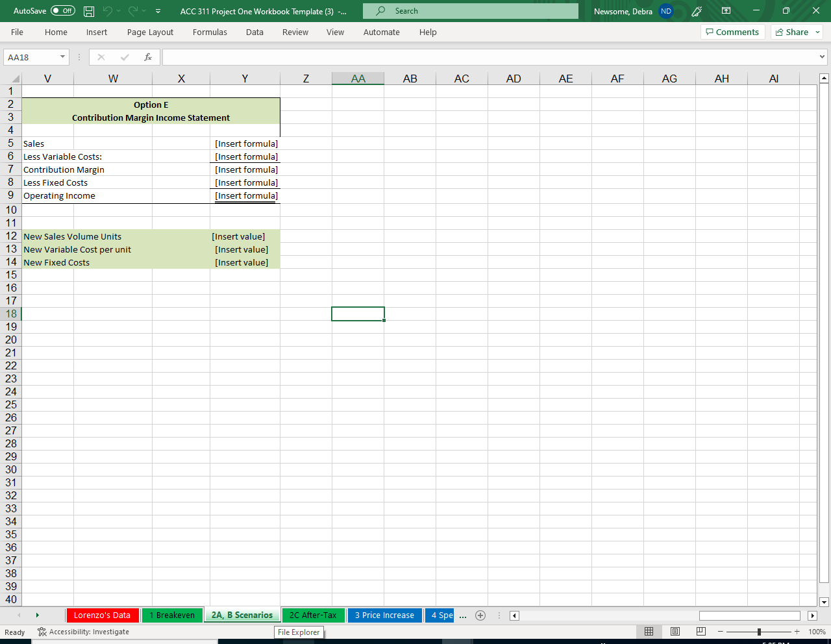Switch to the Insert ribbon tab

pos(97,32)
